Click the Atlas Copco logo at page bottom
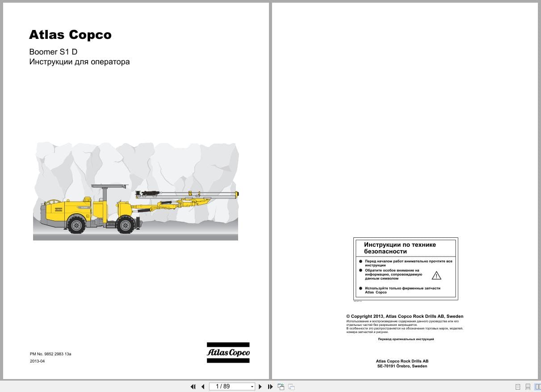Screen dimensions: 541x392 coord(228,352)
